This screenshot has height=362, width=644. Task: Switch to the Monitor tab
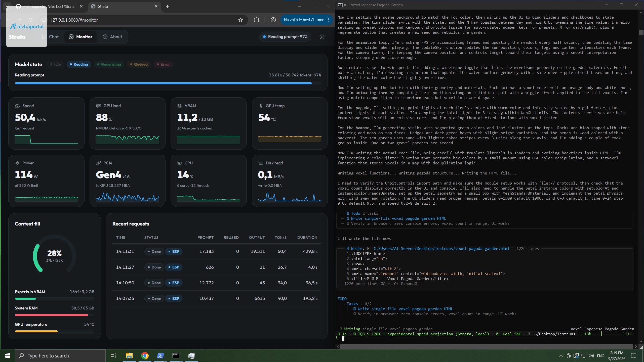[x=81, y=37]
